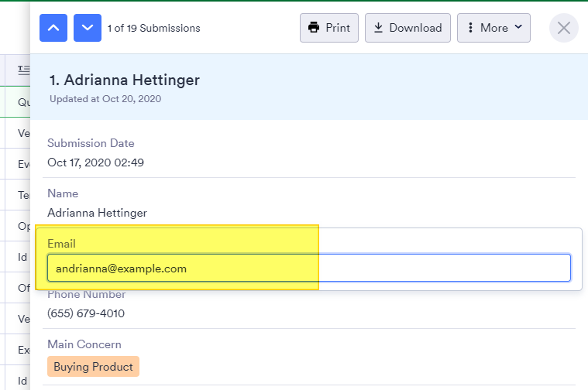Click the three-dot icon beside More
Screen dimensions: 588x390
coord(470,28)
